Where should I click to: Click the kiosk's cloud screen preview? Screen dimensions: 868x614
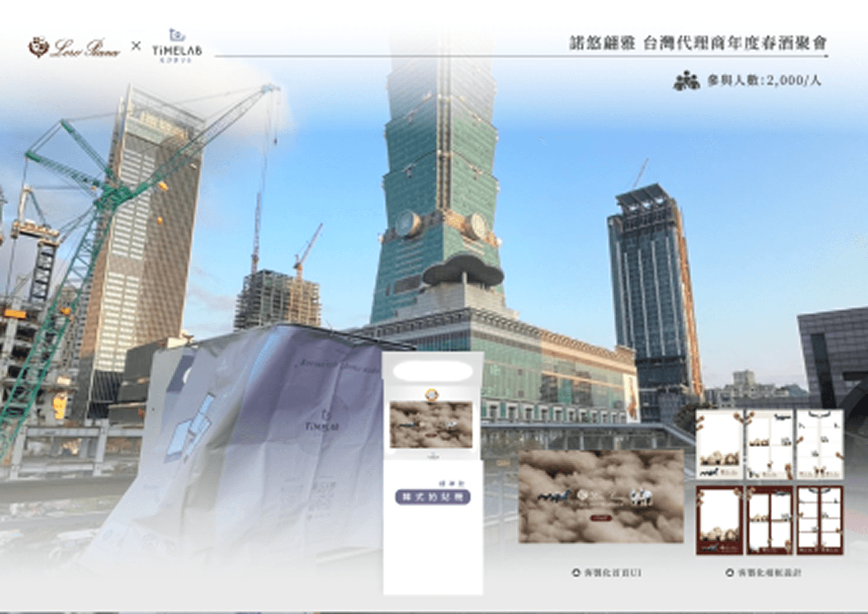[431, 424]
